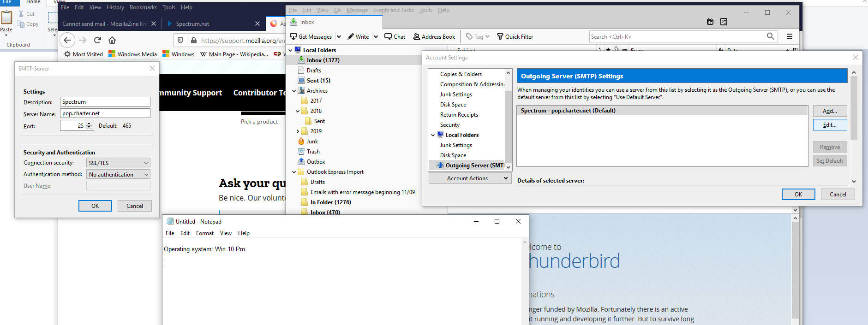This screenshot has height=325, width=868.
Task: Click Copy in the Clipboard group
Action: click(x=28, y=24)
